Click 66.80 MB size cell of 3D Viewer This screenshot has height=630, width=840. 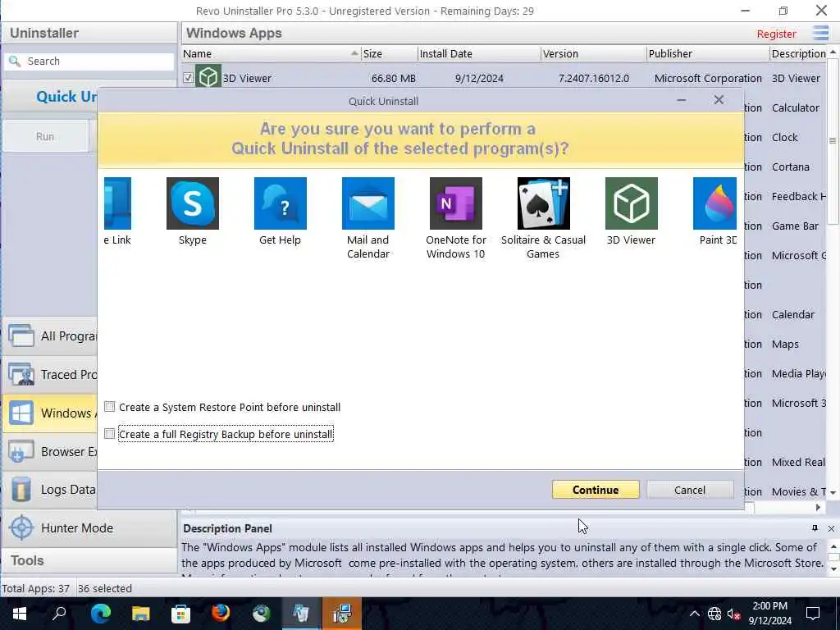point(393,78)
